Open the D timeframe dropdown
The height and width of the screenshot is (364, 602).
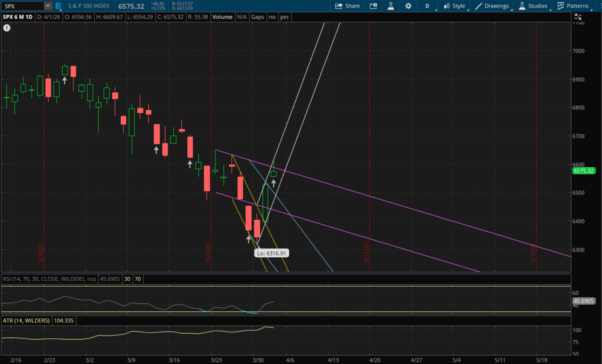[x=428, y=6]
